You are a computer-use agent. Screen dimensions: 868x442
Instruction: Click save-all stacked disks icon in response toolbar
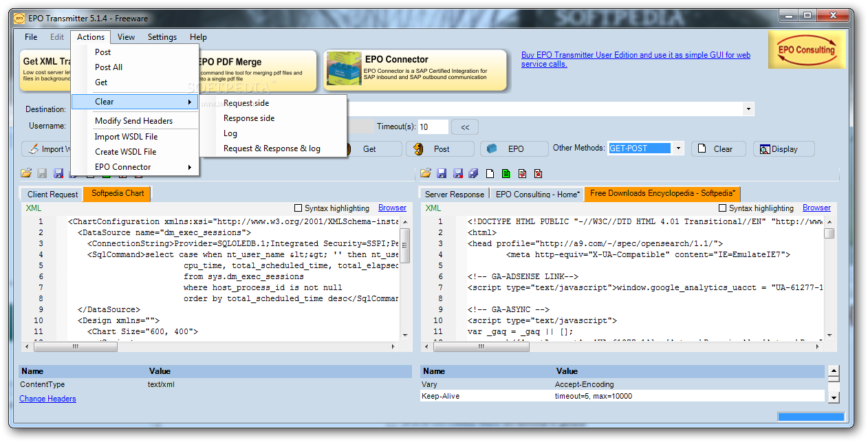(x=473, y=173)
